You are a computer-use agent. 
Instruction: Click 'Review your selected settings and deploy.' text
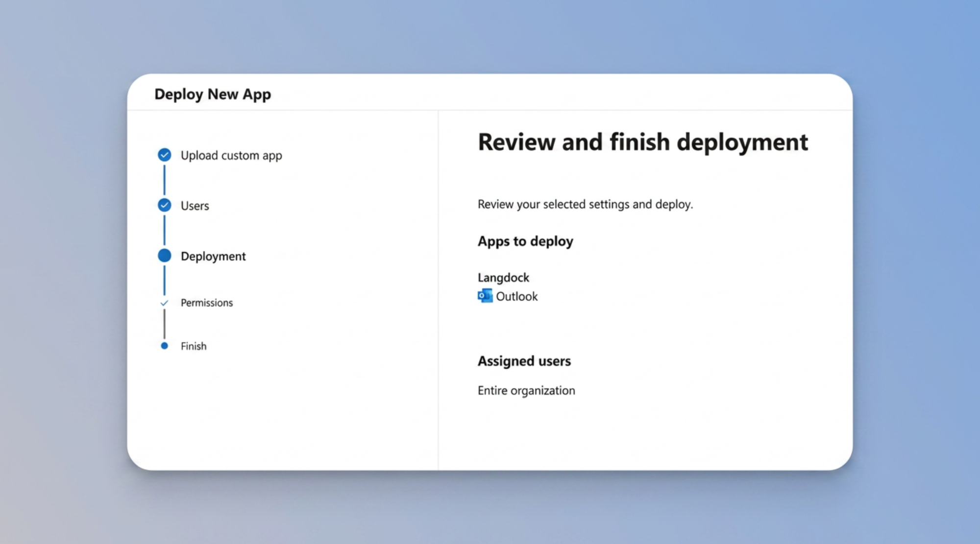[x=585, y=204]
